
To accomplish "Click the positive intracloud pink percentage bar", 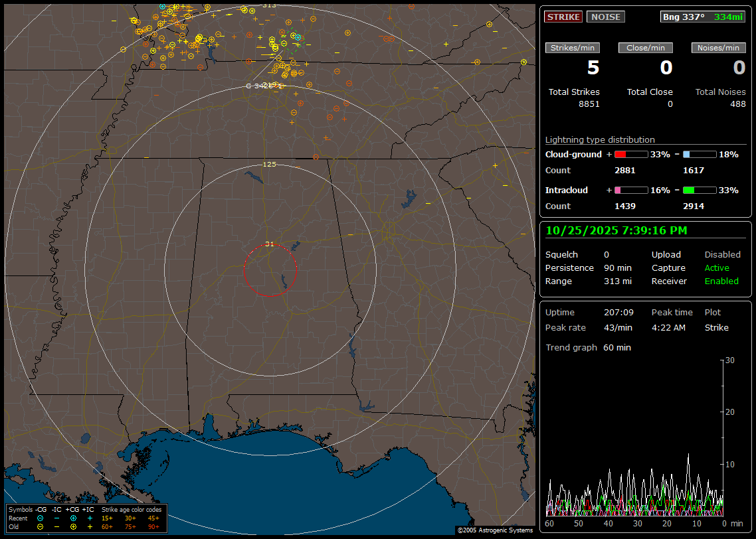I will coord(630,191).
